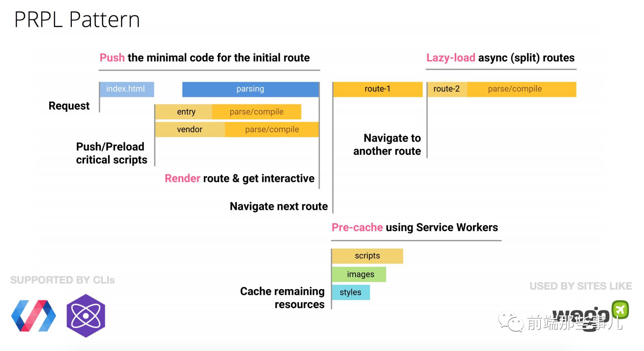Screen dimensions: 644x351
Task: Select the green images cache bar
Action: pyautogui.click(x=359, y=274)
